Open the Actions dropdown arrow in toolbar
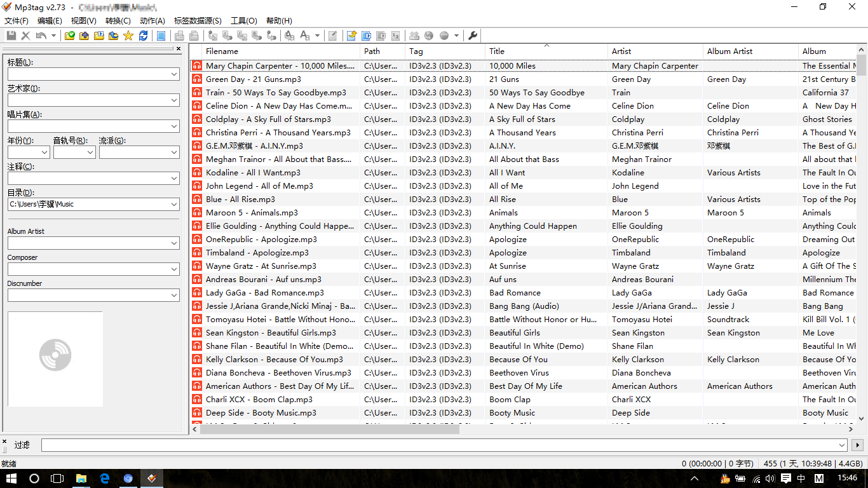868x488 pixels. 317,36
